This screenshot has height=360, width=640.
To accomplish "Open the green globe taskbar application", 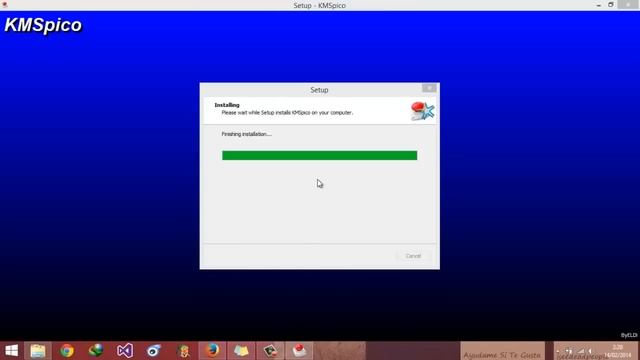I will click(96, 351).
